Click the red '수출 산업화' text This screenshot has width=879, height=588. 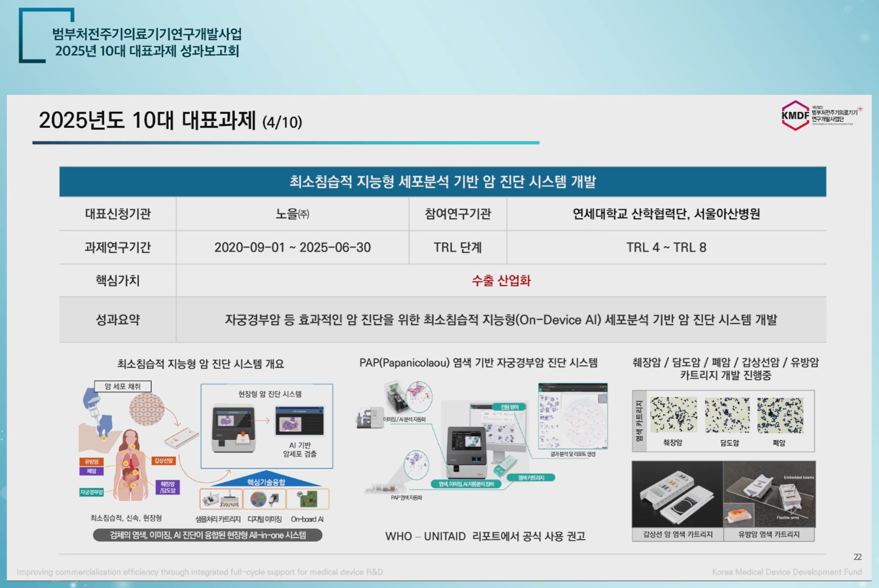[x=501, y=281]
